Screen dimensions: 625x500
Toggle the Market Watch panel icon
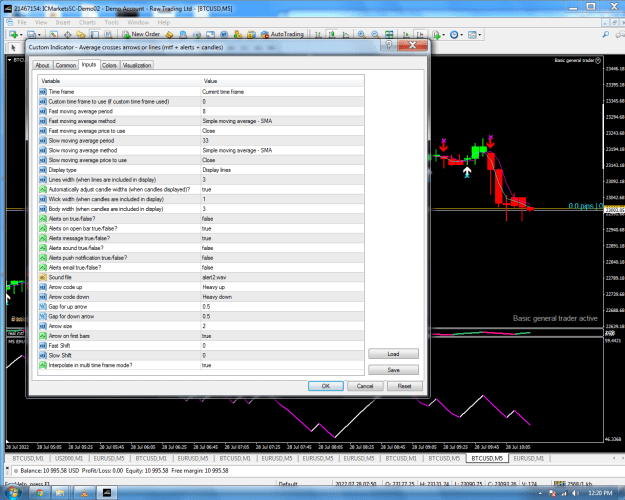(54, 34)
